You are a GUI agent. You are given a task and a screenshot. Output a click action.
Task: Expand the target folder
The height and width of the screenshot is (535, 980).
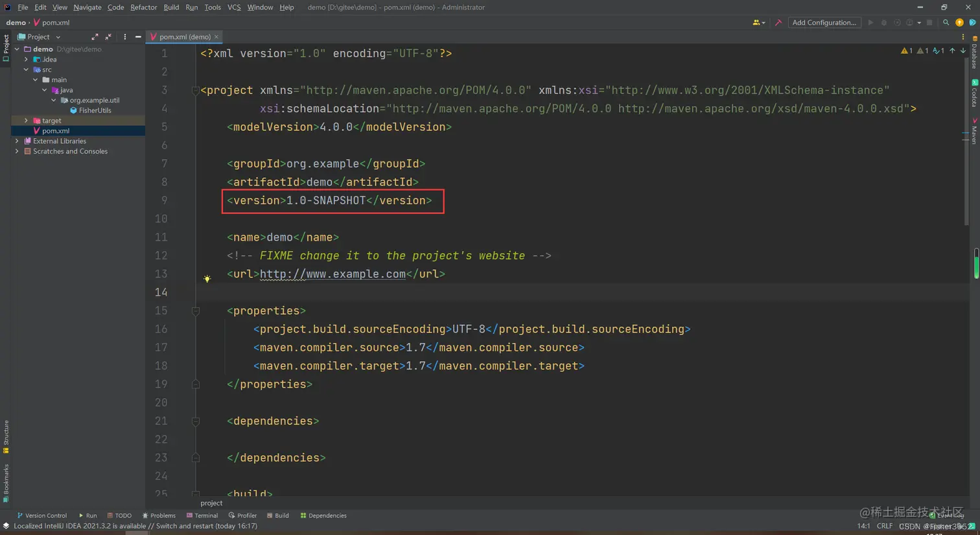pos(27,121)
